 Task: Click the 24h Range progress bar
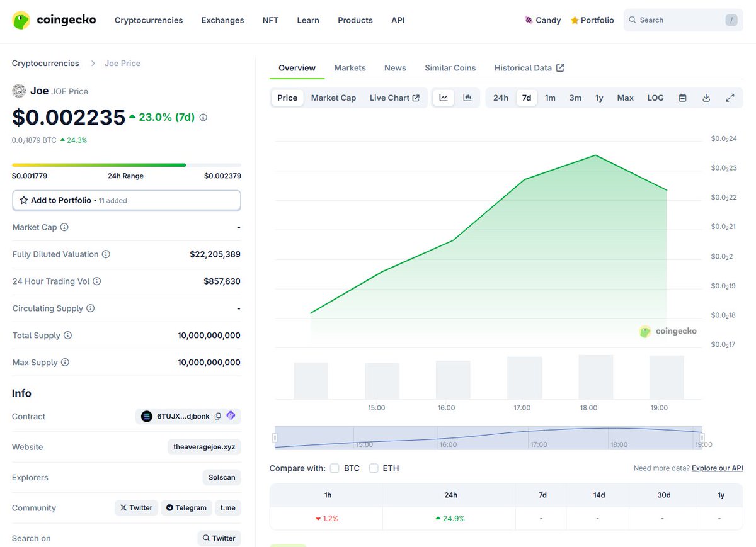(127, 165)
